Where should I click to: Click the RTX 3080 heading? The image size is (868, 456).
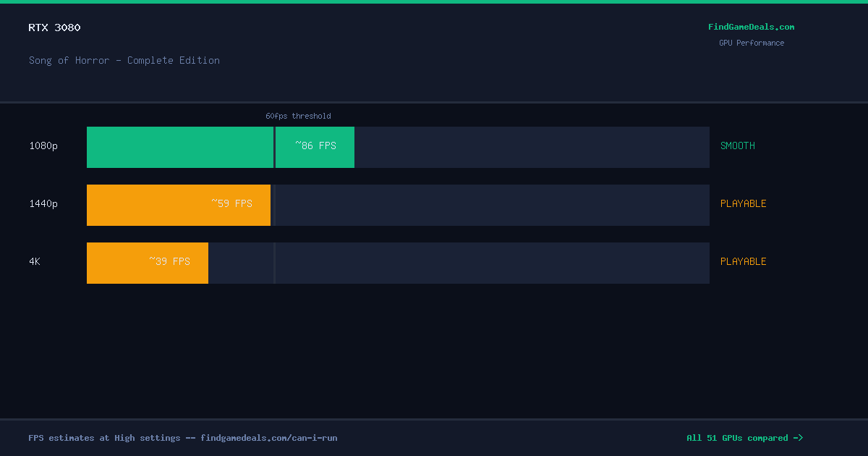pyautogui.click(x=54, y=28)
